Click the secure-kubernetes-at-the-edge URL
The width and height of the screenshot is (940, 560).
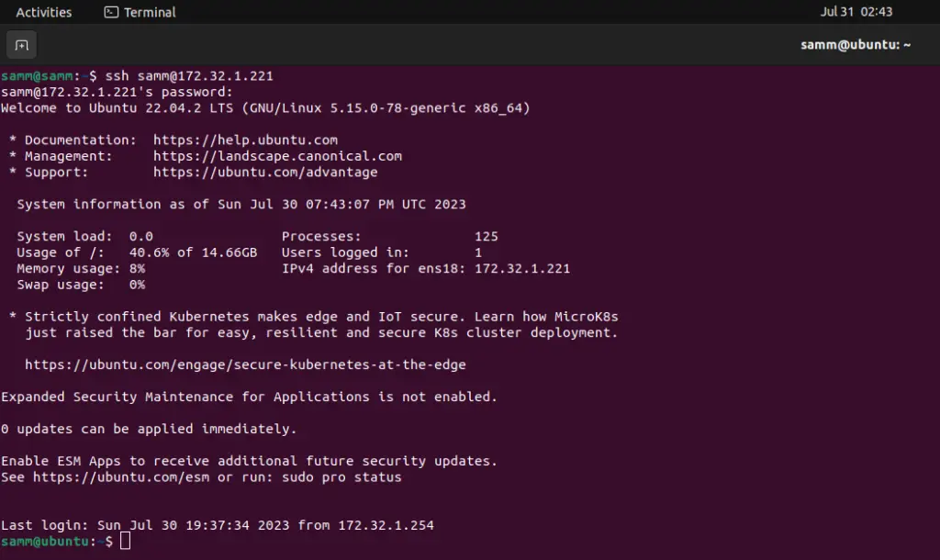pyautogui.click(x=245, y=364)
